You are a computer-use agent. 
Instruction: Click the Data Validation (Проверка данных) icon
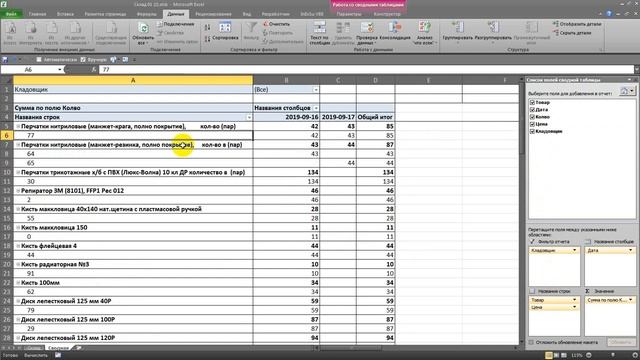click(x=367, y=28)
